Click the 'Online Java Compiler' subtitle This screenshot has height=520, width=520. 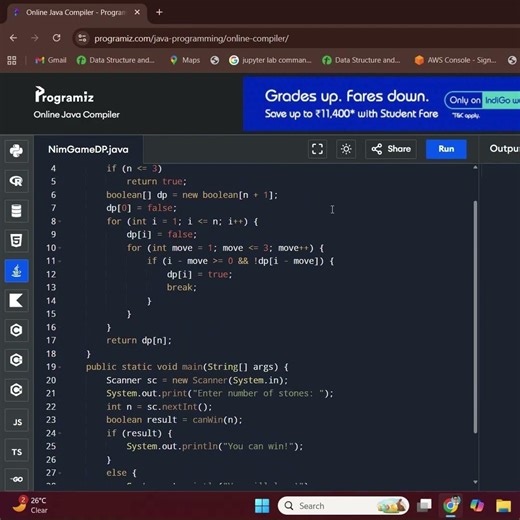pyautogui.click(x=76, y=115)
